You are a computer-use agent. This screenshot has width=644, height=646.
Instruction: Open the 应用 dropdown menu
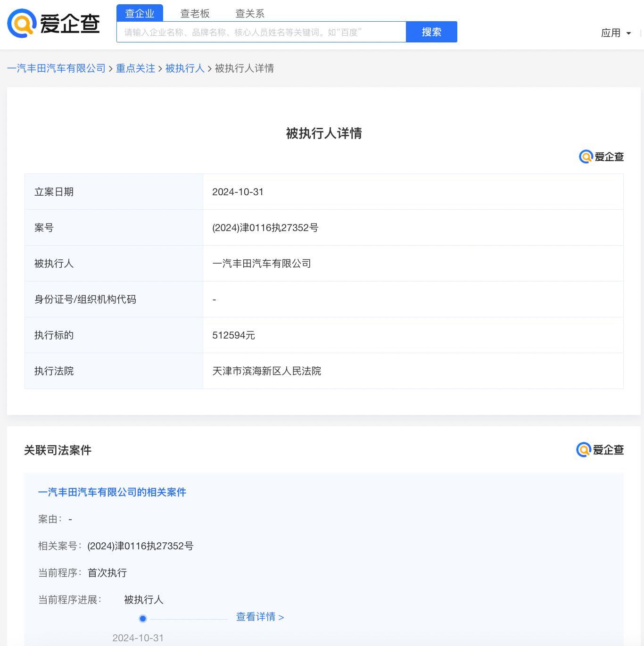click(615, 33)
